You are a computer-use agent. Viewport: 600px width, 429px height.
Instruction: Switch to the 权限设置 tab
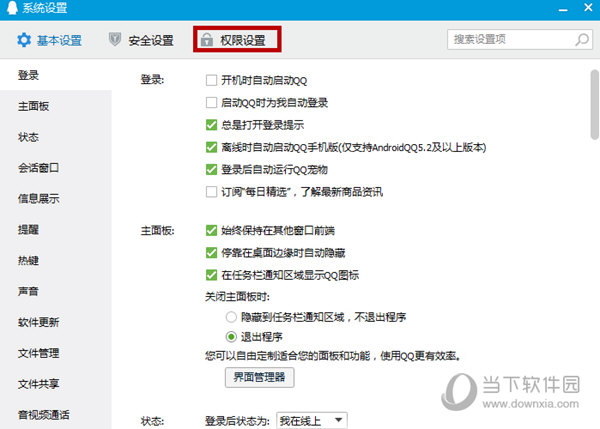point(237,39)
